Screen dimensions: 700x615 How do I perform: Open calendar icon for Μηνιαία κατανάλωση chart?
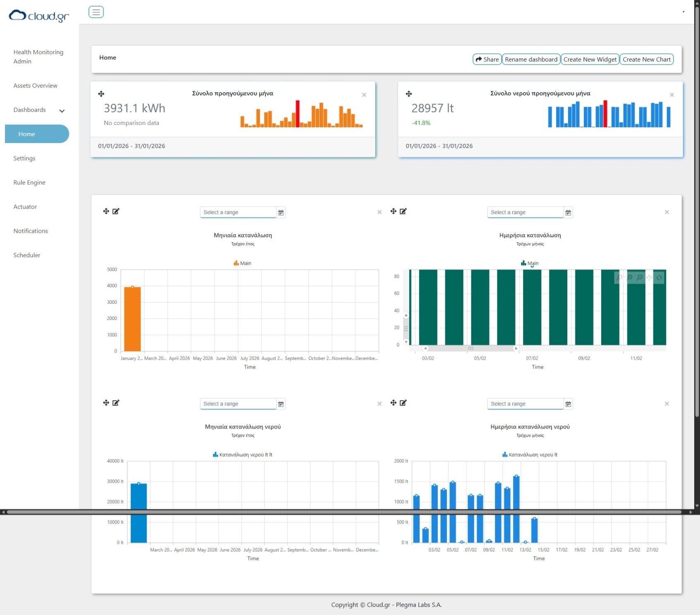tap(281, 212)
